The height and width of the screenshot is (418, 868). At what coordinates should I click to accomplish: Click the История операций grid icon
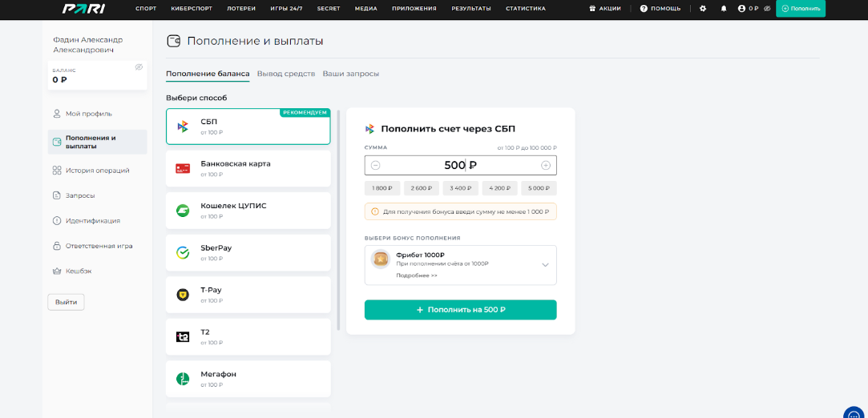pos(56,171)
